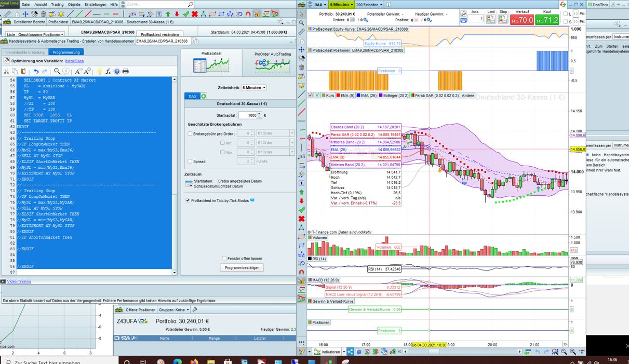Click the Programm bestätigen button
This screenshot has height=364, width=629.
(x=242, y=268)
